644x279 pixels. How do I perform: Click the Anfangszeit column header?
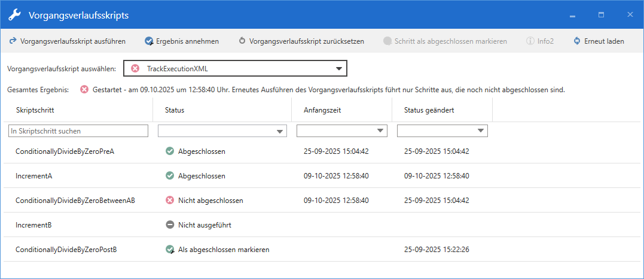click(322, 110)
